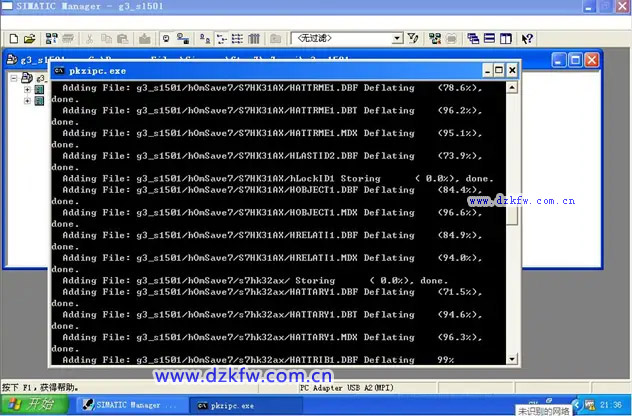This screenshot has width=632, height=416.
Task: Click the New Project toolbar icon
Action: 11,38
